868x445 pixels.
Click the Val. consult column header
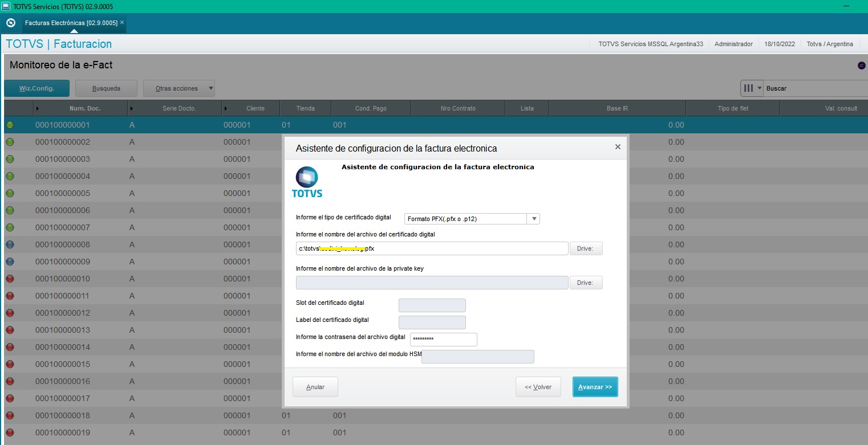pyautogui.click(x=824, y=108)
